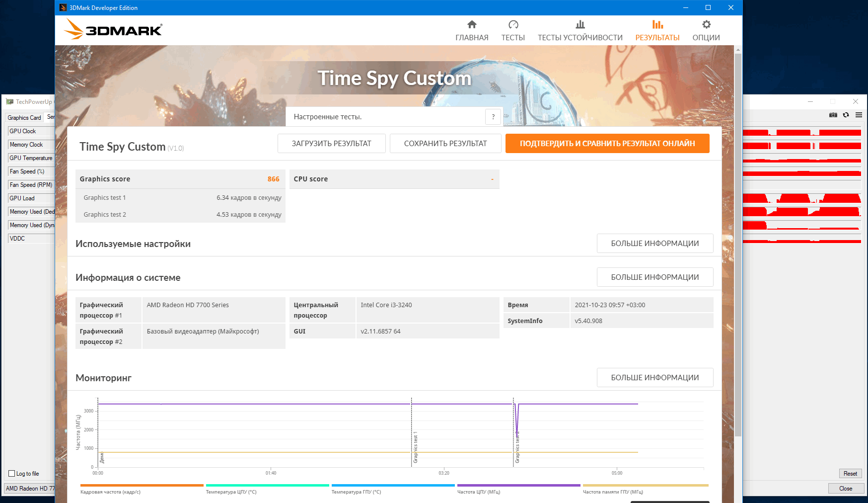Viewport: 868px width, 503px height.
Task: Click ЗАГРУЗИТЬ РЕЗУЛЬТАТ button
Action: tap(331, 143)
